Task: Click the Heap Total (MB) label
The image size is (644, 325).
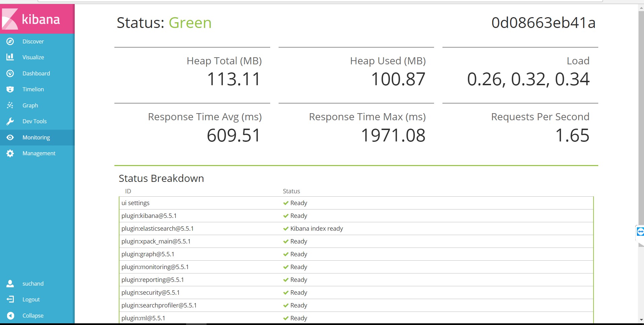Action: (x=224, y=61)
